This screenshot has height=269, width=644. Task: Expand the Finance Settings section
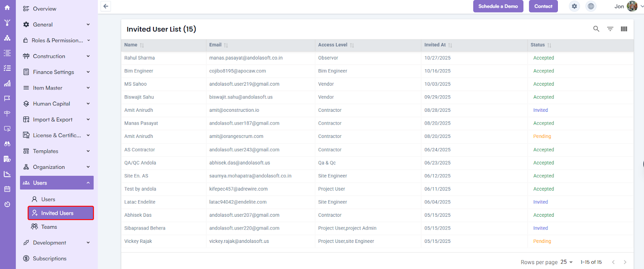click(57, 72)
